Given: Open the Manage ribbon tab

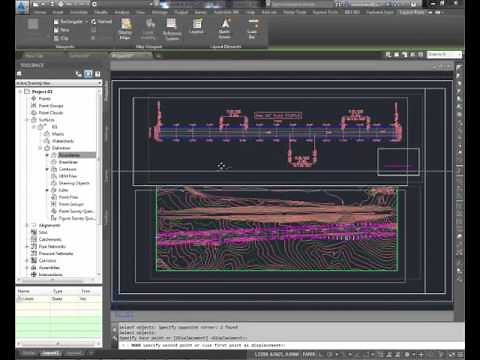Looking at the screenshot, I should point(160,12).
